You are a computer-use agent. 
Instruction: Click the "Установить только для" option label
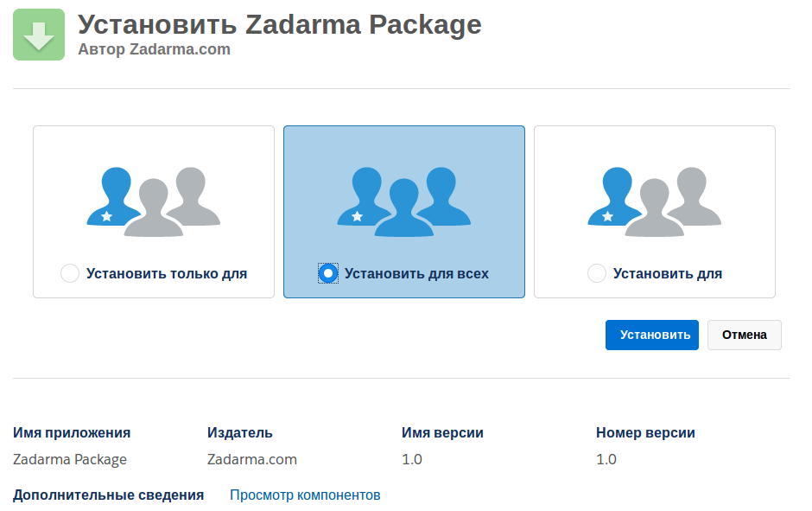point(167,274)
